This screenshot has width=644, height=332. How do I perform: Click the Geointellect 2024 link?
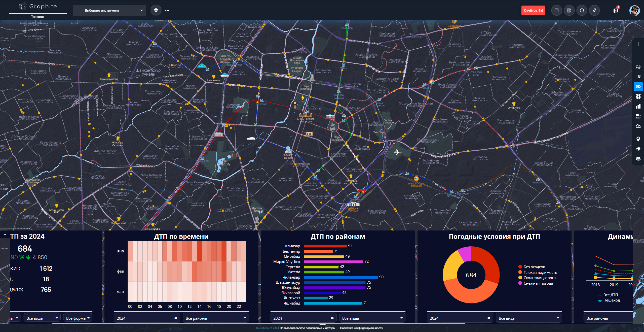268,328
